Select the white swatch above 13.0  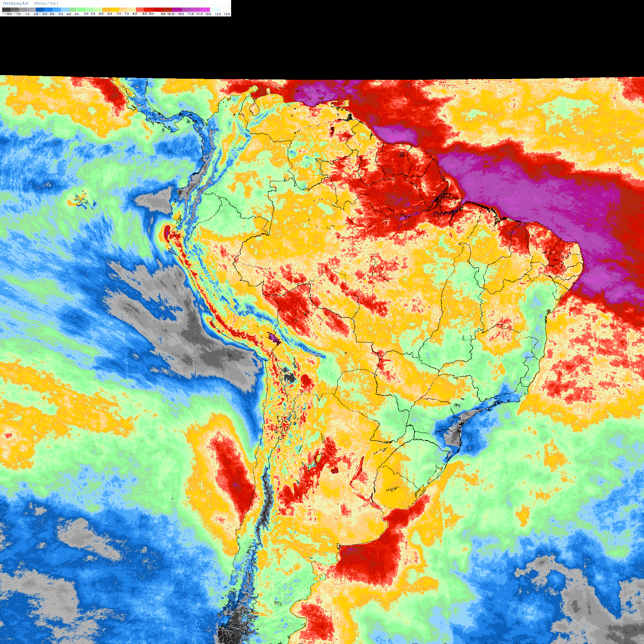pos(225,10)
